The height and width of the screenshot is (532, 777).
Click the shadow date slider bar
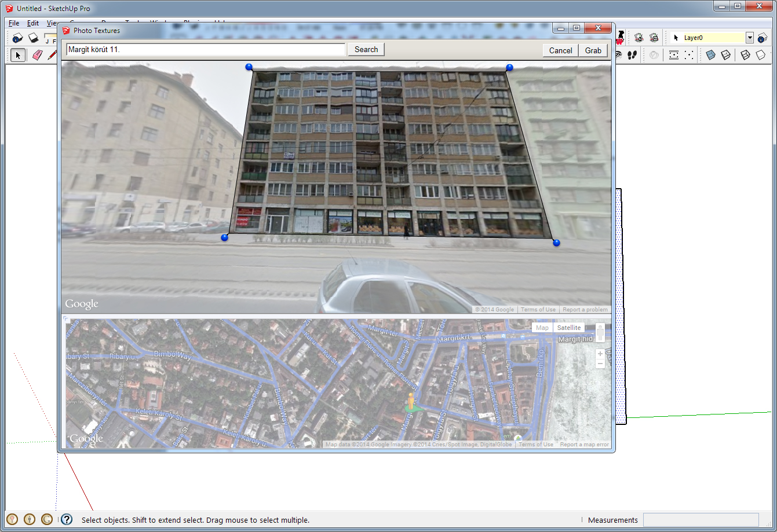point(51,35)
